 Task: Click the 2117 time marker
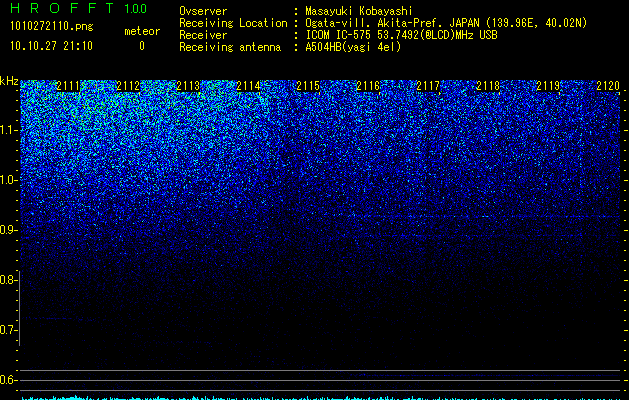tap(428, 86)
